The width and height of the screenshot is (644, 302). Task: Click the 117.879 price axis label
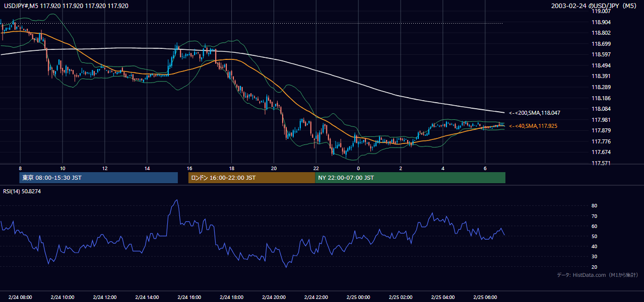point(601,130)
